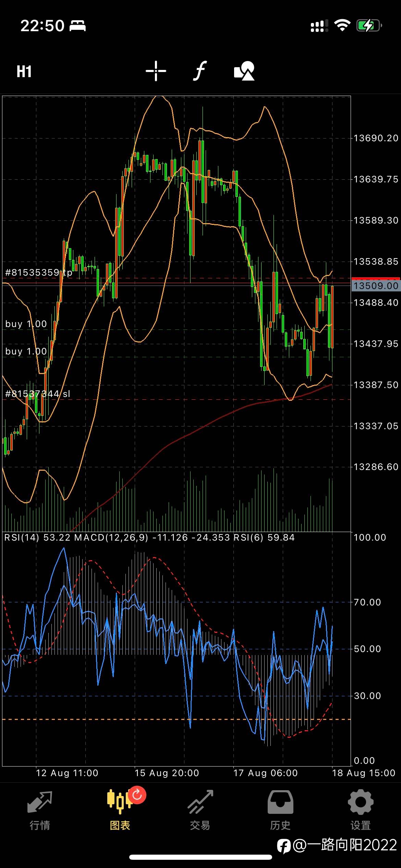Viewport: 401px width, 868px height.
Task: Tap price axis label 13387.50
Action: (x=376, y=385)
